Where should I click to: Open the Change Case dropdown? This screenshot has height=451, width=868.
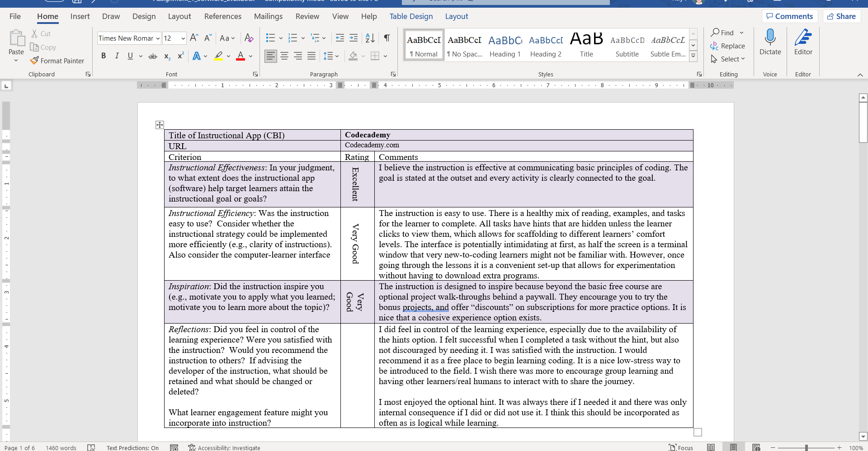point(227,38)
